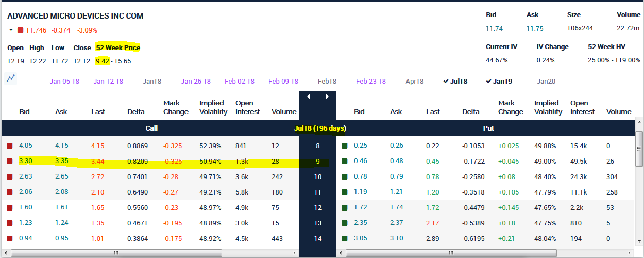Click the calls scrollbar right arrow

click(x=294, y=253)
